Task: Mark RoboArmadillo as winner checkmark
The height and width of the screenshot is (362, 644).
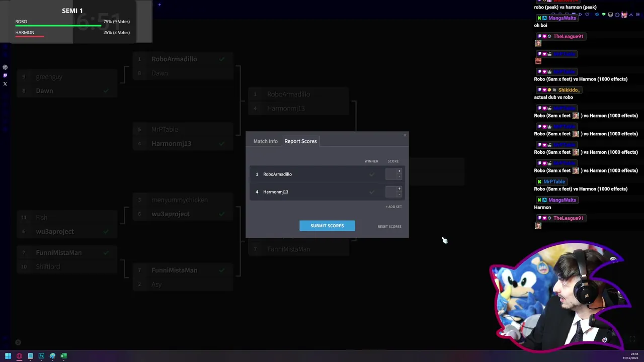Action: pyautogui.click(x=372, y=174)
